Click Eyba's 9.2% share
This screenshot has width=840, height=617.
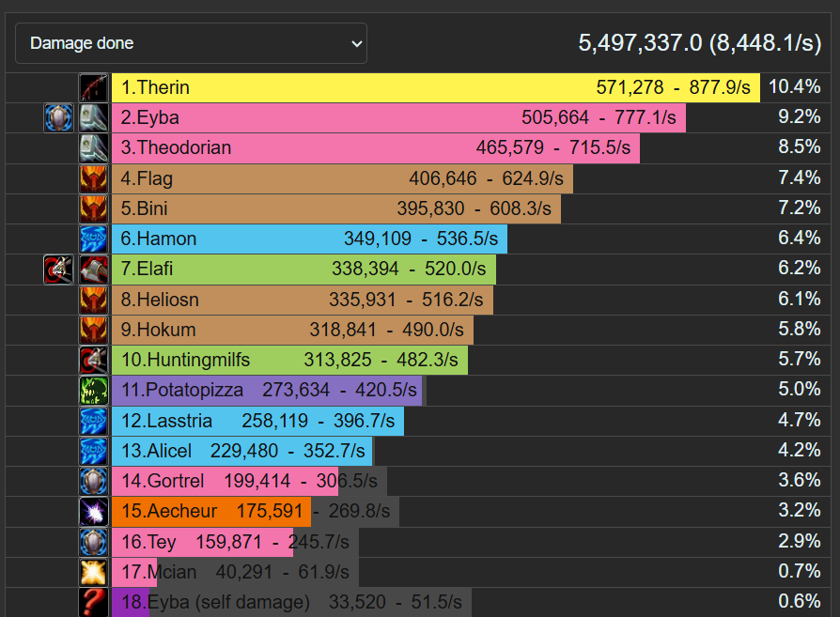pos(800,116)
